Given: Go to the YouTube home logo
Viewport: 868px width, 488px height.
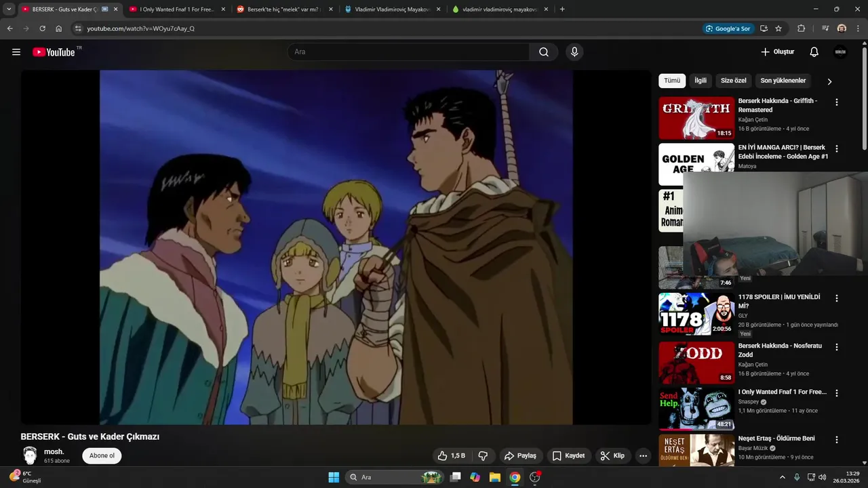Looking at the screenshot, I should pyautogui.click(x=54, y=52).
